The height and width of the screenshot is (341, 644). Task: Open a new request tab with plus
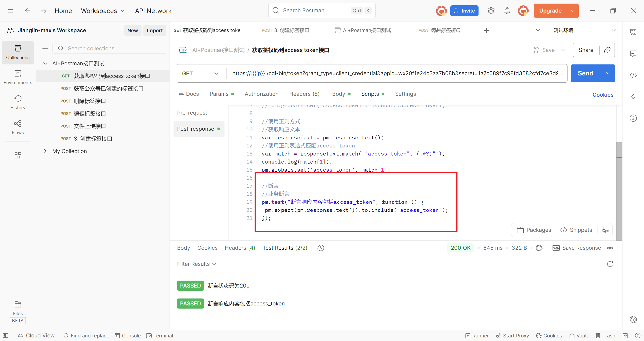pos(486,30)
